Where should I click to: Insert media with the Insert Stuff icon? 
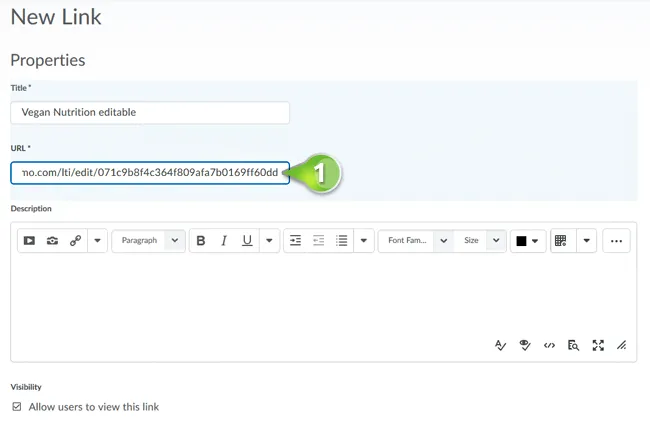[29, 240]
